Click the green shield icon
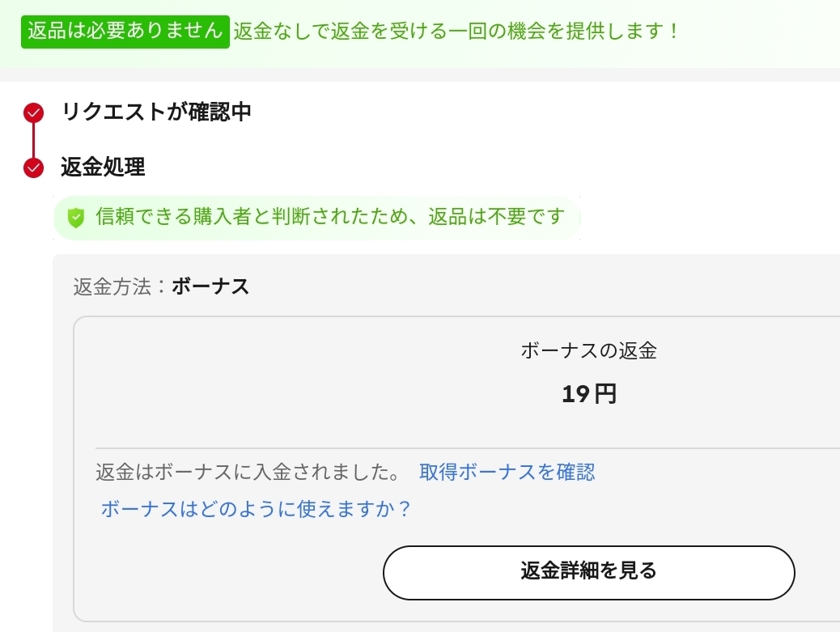 (75, 218)
